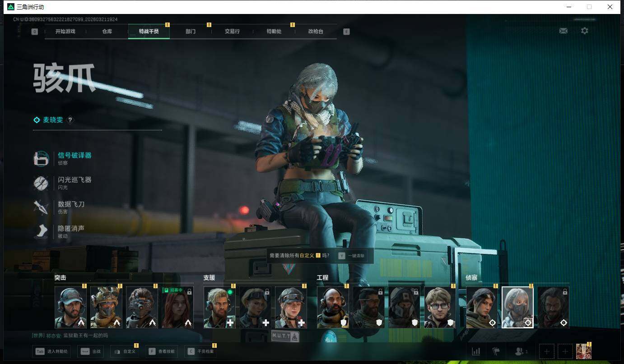Open the 交易行 tab

(x=232, y=32)
